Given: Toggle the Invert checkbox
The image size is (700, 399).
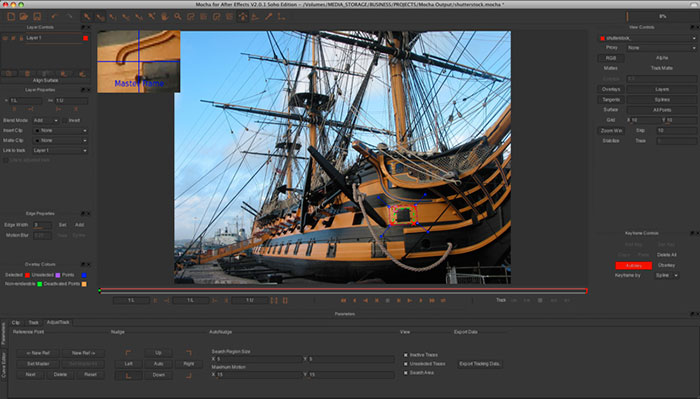Looking at the screenshot, I should pyautogui.click(x=65, y=121).
